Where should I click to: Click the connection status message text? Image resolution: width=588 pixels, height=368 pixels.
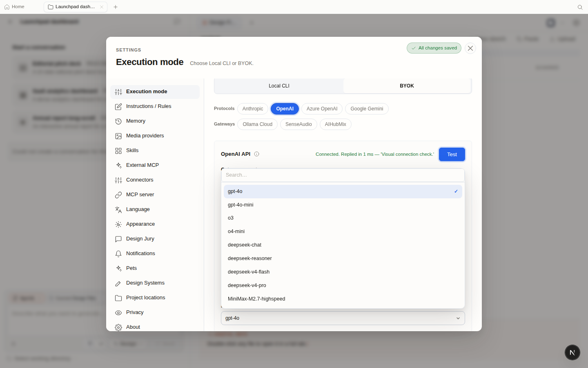[x=375, y=154]
